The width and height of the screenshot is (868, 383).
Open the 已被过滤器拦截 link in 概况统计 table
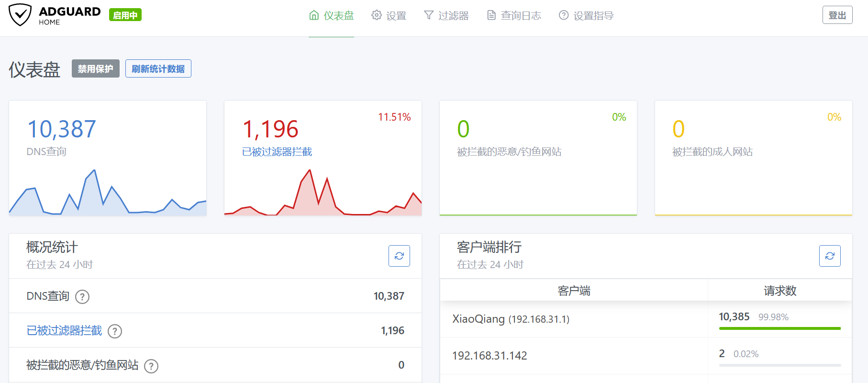[x=64, y=331]
